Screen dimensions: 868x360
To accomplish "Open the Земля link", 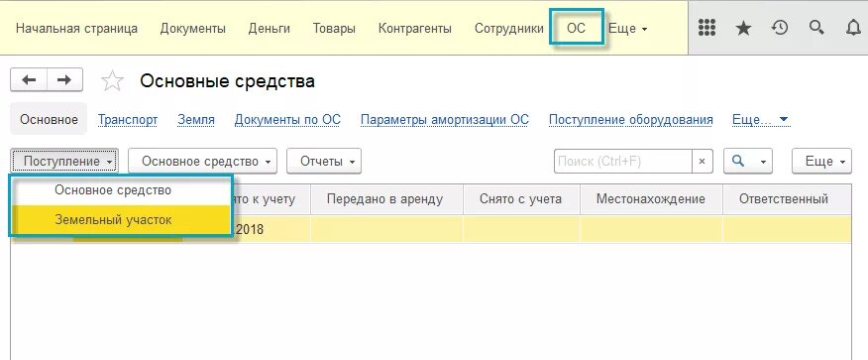I will pos(196,120).
